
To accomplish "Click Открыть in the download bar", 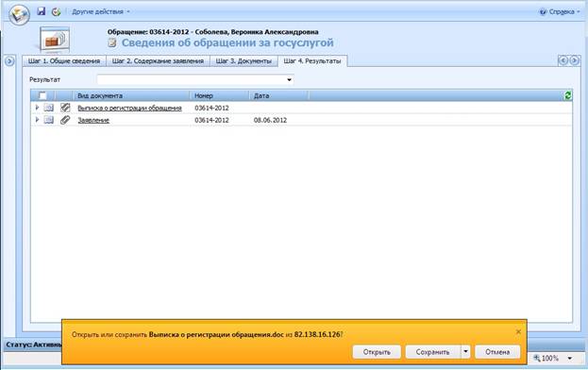I will [x=377, y=352].
